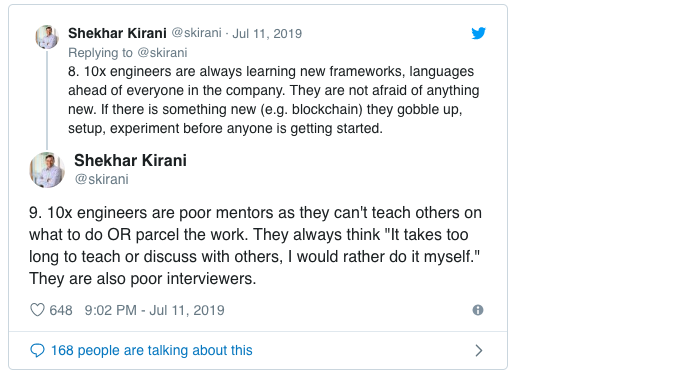Click the Twitter bird logo icon

479,33
